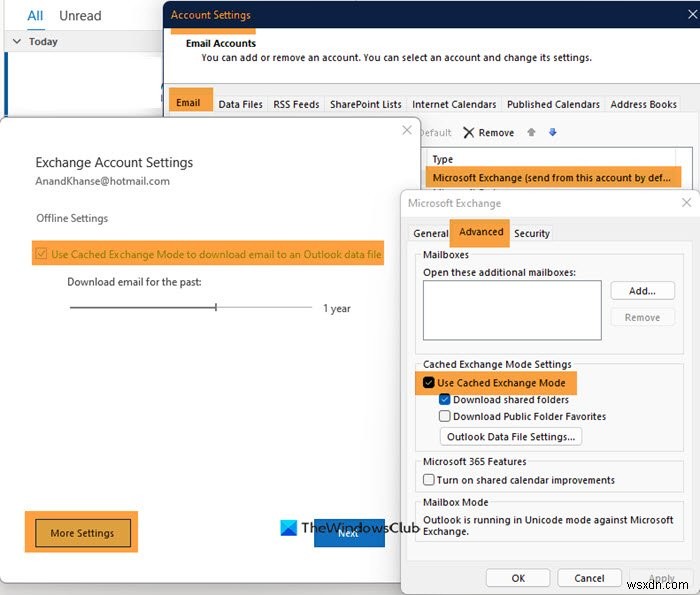The image size is (700, 595).
Task: Turn on shared calendar improvements checkbox
Action: click(x=429, y=479)
